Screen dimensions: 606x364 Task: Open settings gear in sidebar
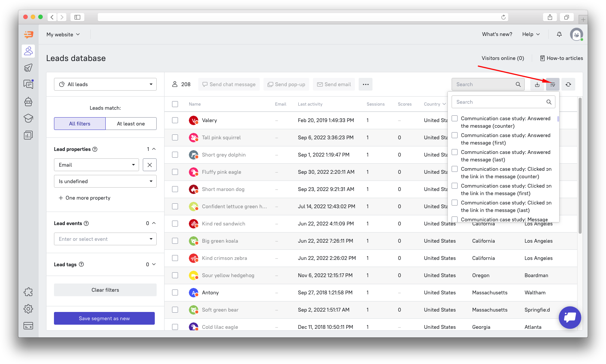point(28,309)
